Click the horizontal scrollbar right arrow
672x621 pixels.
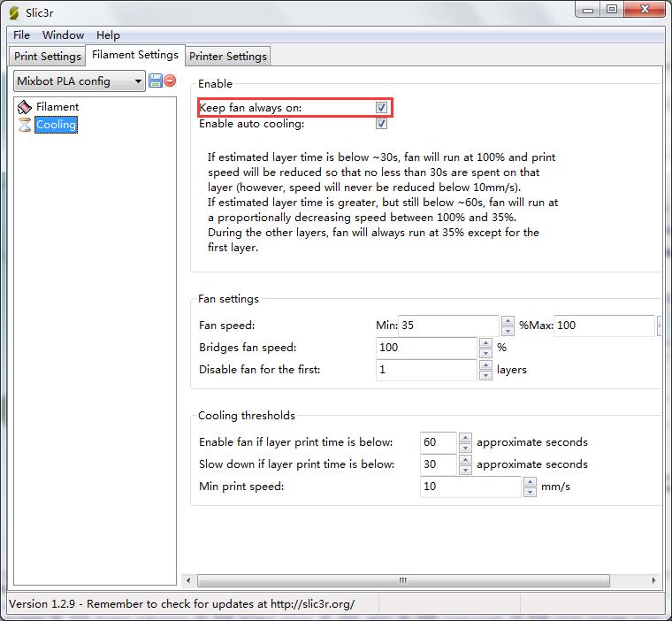pyautogui.click(x=653, y=580)
